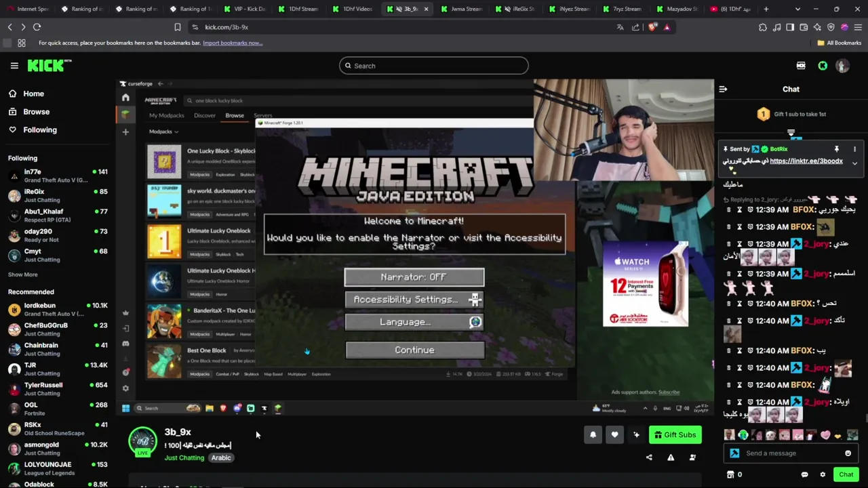The height and width of the screenshot is (488, 868).
Task: Open lordkebun recommended channel
Action: [x=58, y=309]
